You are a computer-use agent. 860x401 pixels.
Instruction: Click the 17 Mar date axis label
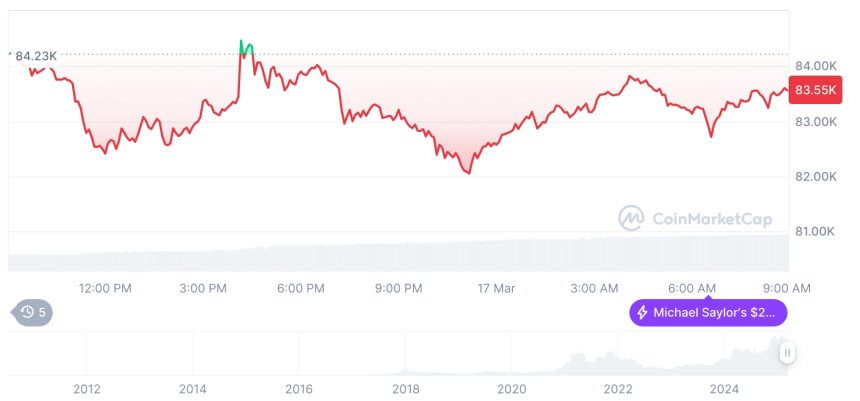[496, 288]
